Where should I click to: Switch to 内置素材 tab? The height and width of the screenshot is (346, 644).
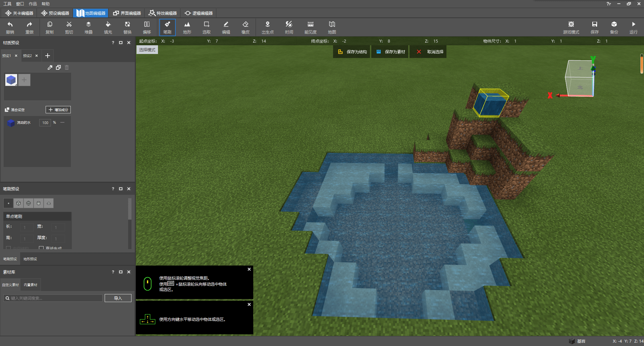[31, 285]
